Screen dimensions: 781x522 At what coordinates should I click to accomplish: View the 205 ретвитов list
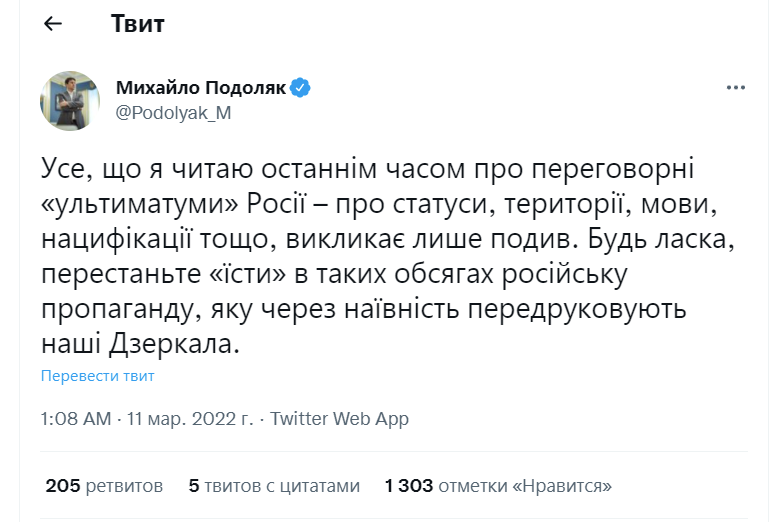[x=104, y=486]
